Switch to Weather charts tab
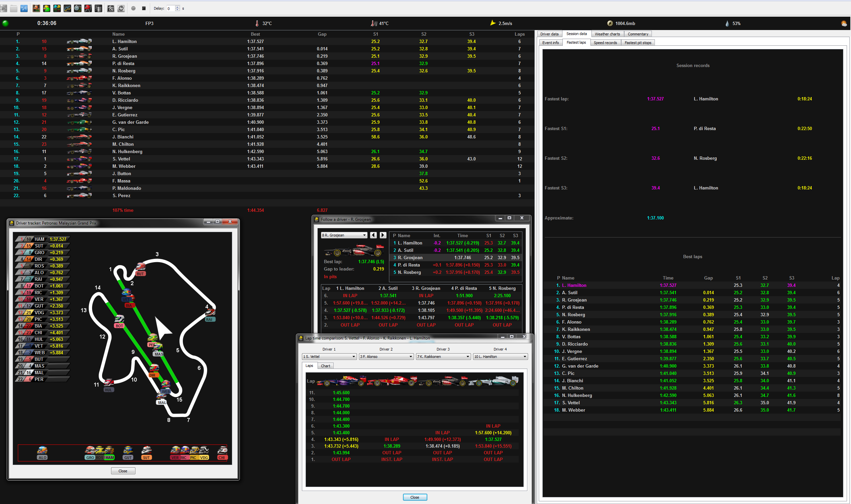 [x=607, y=34]
